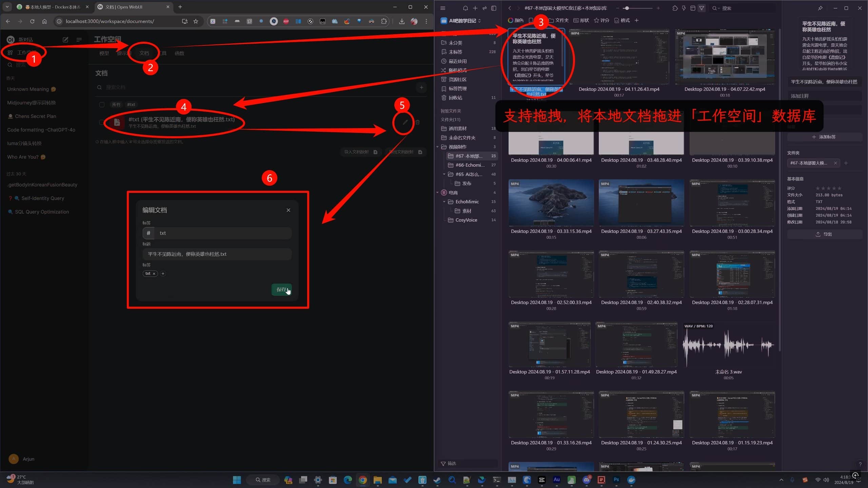Viewport: 868px width, 488px height.
Task: Click the trash delete icon beside the document
Action: (x=418, y=122)
